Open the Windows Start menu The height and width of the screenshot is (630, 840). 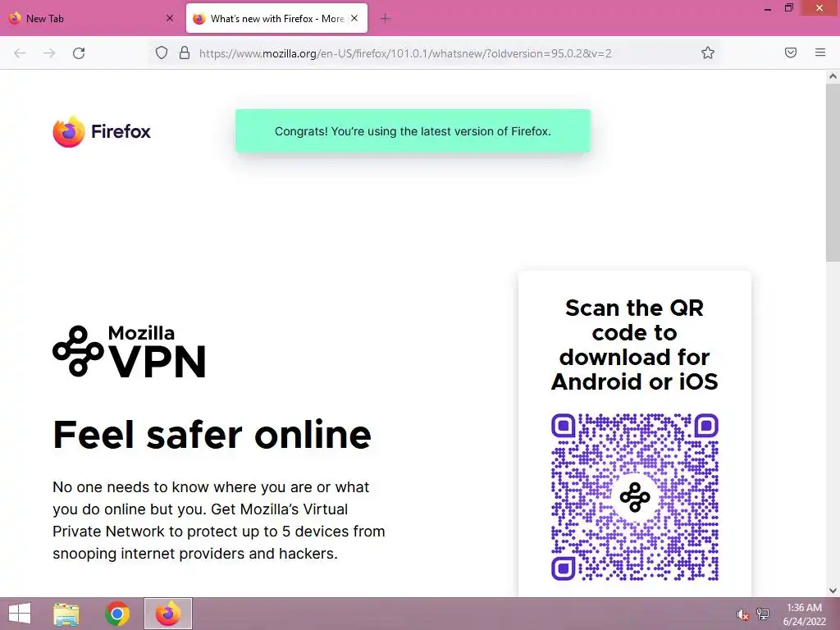coord(20,614)
